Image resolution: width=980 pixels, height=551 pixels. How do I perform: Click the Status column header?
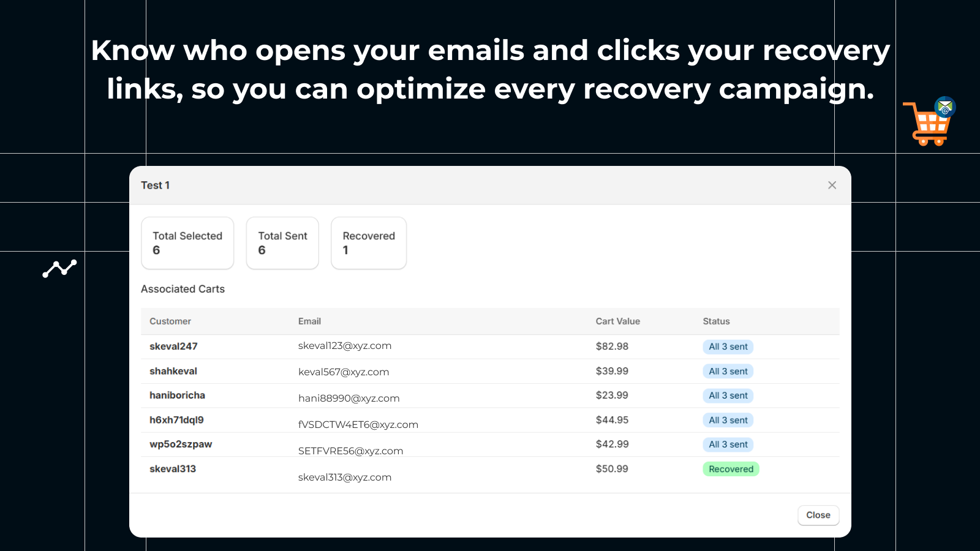tap(716, 321)
